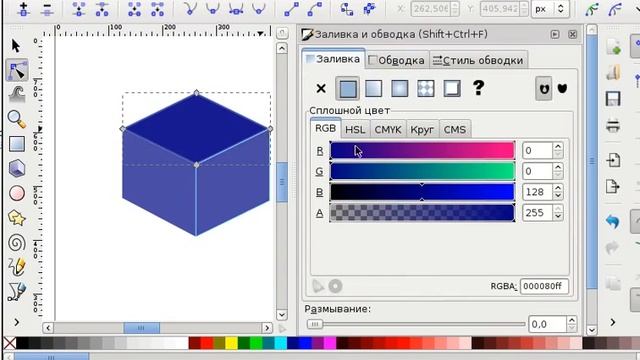Viewport: 640px width, 360px height.
Task: Click the no-color X palette swatch
Action: tap(9, 343)
